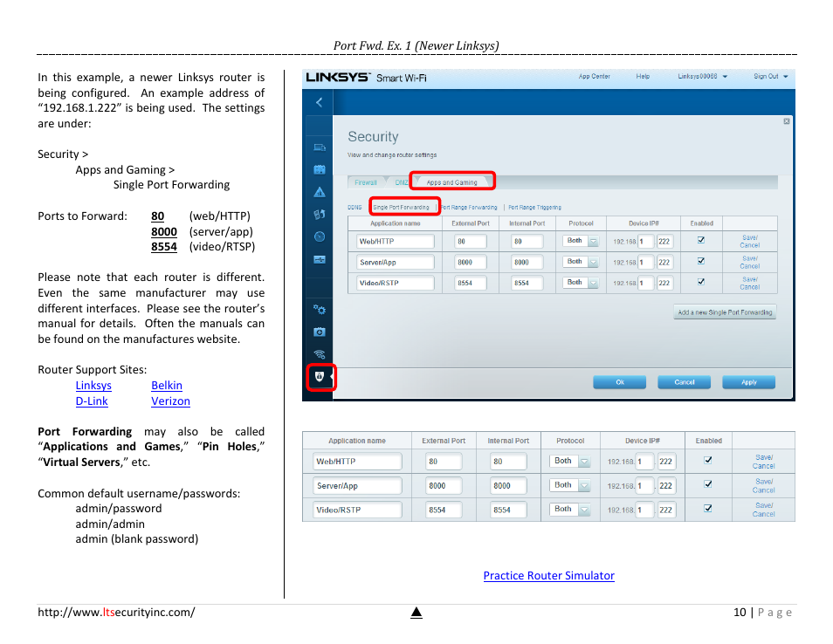Open Server/App Protocol dropdown in enlarged table

569,484
